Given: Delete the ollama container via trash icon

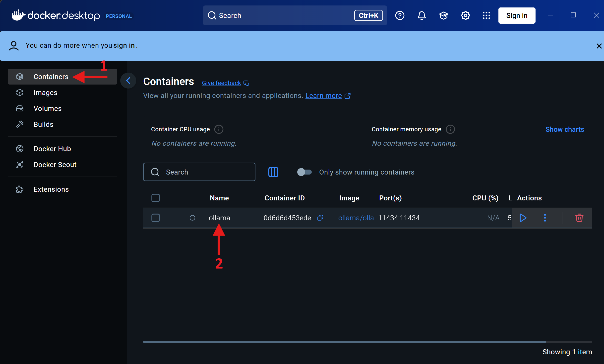Looking at the screenshot, I should click(x=579, y=218).
